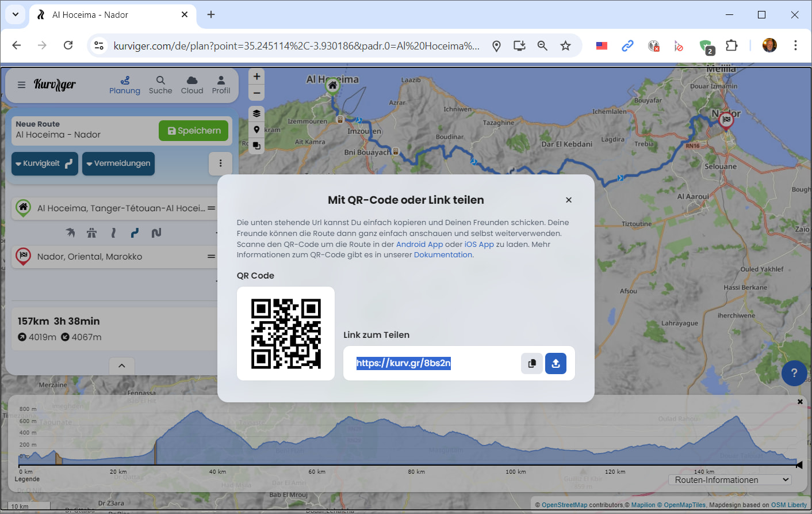Expand the Kurvigkeit dropdown
This screenshot has height=514, width=812.
point(44,163)
